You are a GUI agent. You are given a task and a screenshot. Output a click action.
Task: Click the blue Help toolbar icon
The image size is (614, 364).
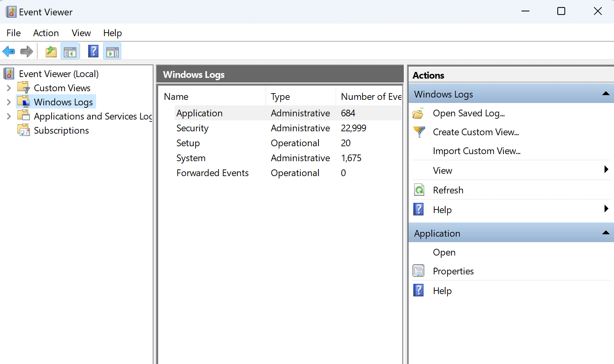[x=93, y=51]
